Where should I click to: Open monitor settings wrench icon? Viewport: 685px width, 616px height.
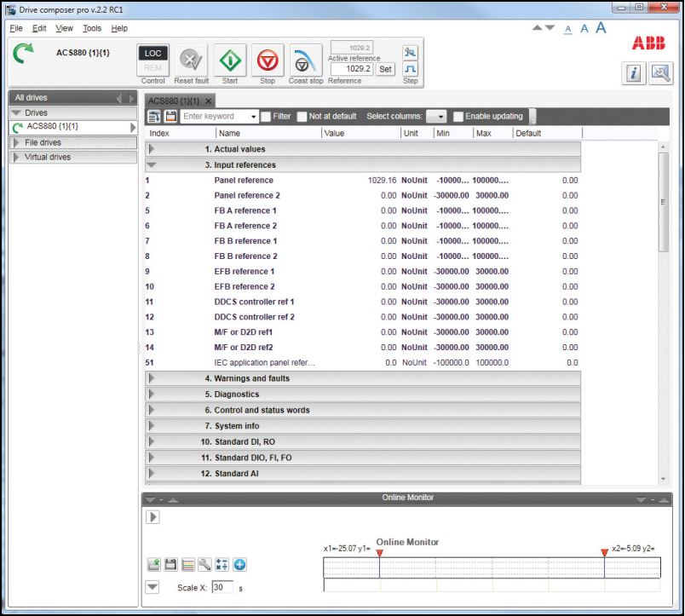pyautogui.click(x=204, y=564)
